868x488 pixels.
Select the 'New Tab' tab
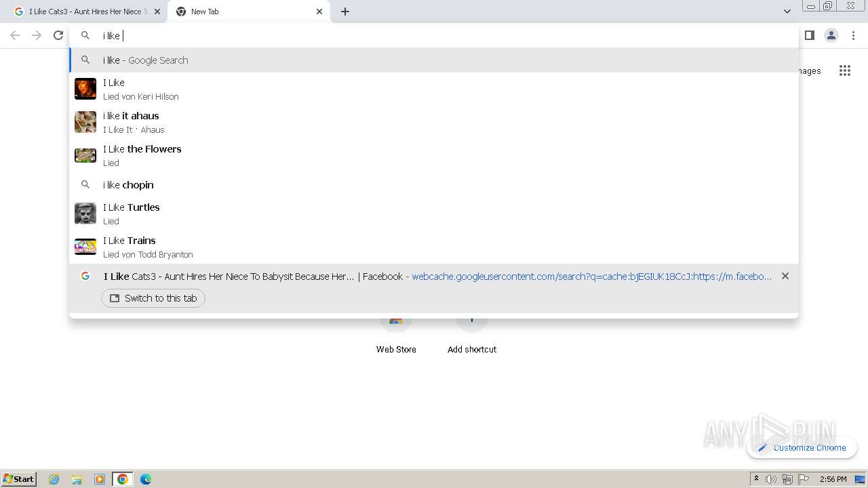pyautogui.click(x=248, y=12)
